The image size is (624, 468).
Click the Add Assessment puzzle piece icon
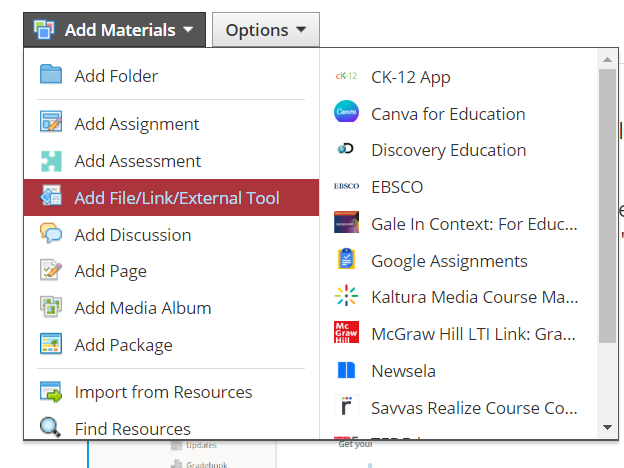coord(51,161)
